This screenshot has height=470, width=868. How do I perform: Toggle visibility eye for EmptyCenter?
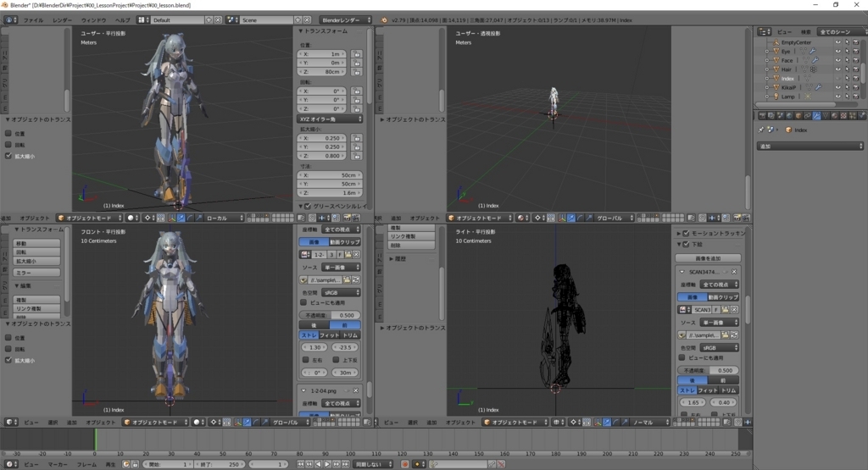coord(837,42)
